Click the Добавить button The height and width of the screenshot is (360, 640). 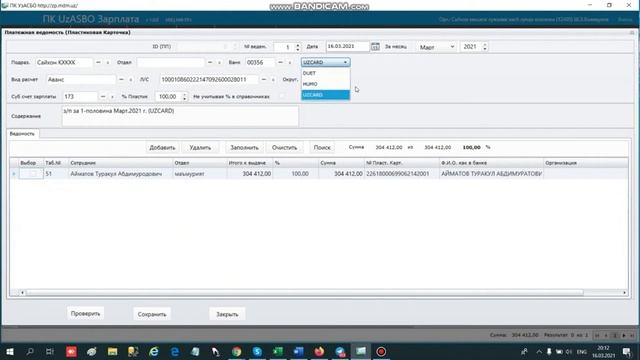162,147
